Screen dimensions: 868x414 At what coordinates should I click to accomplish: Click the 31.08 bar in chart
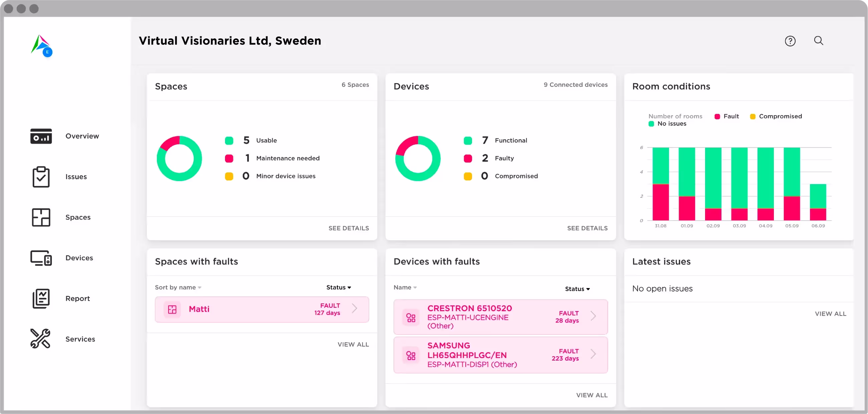[660, 184]
